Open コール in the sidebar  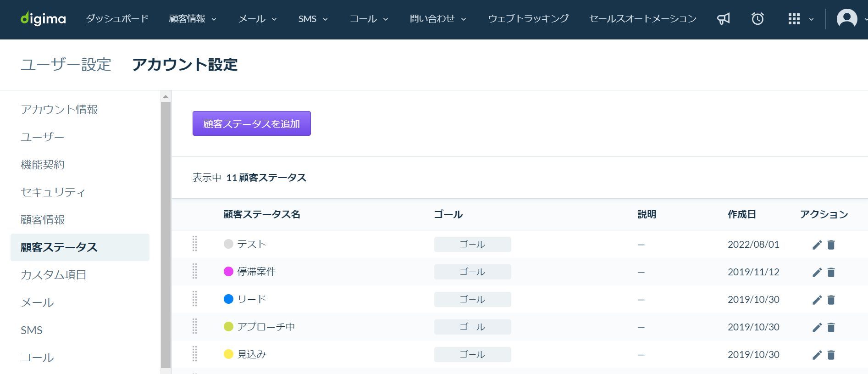pyautogui.click(x=37, y=357)
